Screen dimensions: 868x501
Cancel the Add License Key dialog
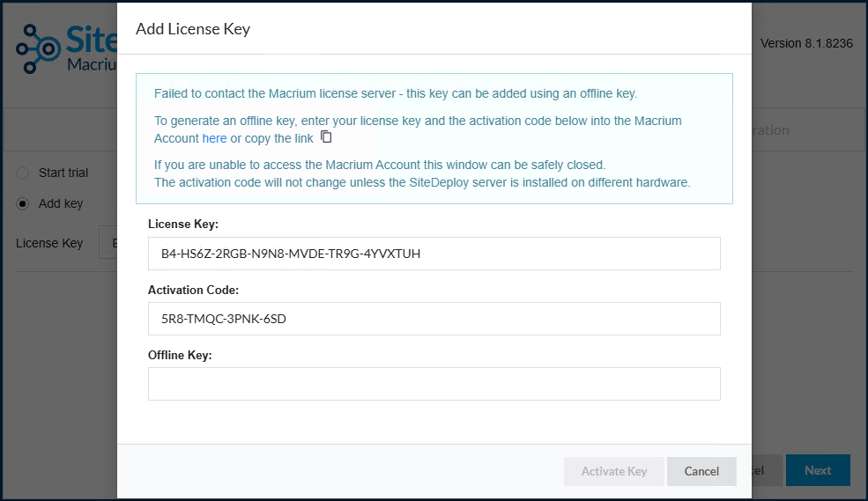click(x=701, y=471)
